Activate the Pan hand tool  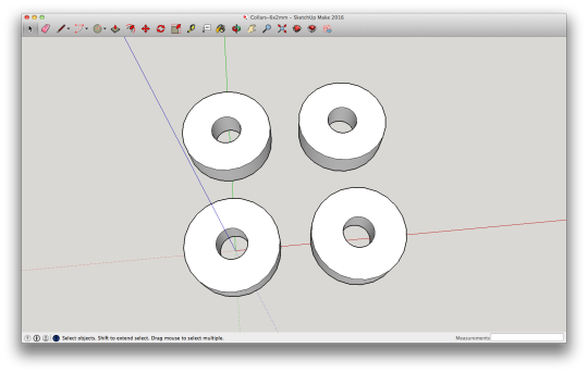(251, 29)
